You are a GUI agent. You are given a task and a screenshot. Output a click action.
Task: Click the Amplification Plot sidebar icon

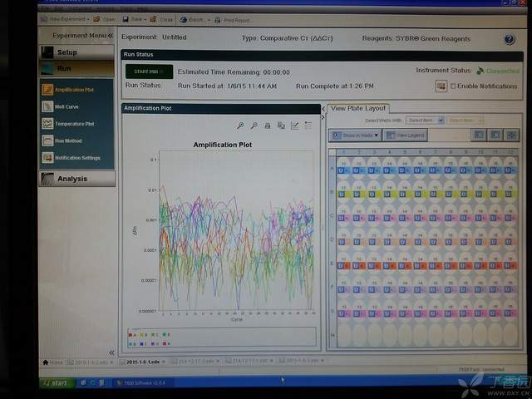47,90
